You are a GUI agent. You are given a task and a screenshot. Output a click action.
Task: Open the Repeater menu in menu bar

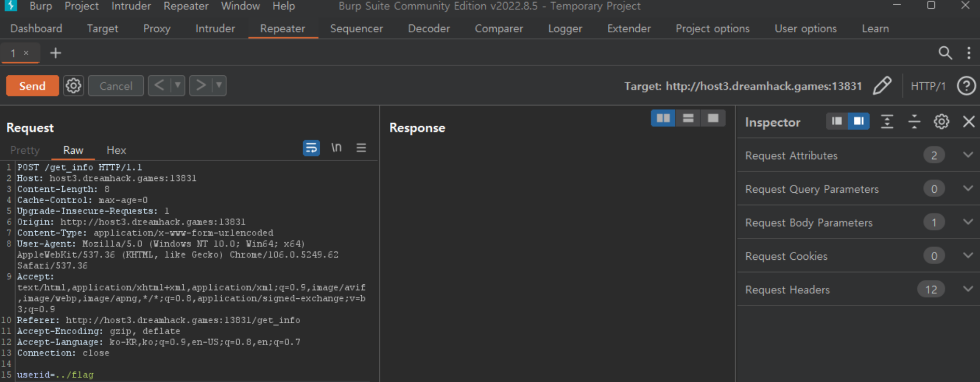click(x=186, y=6)
